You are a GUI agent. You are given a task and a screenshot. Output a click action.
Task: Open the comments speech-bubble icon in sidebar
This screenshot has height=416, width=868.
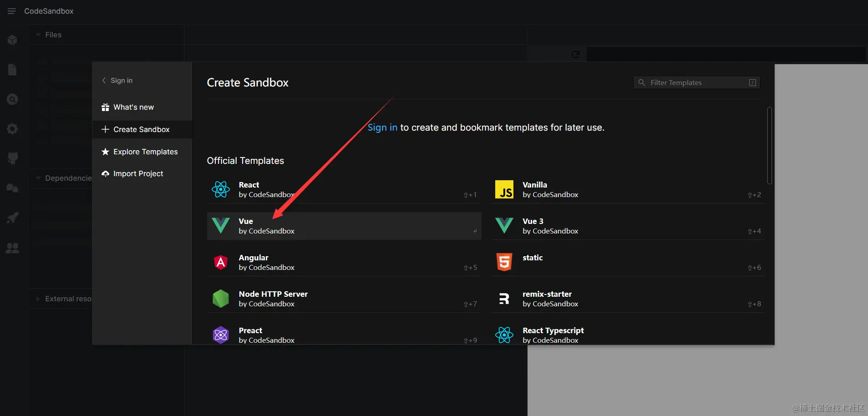point(13,188)
